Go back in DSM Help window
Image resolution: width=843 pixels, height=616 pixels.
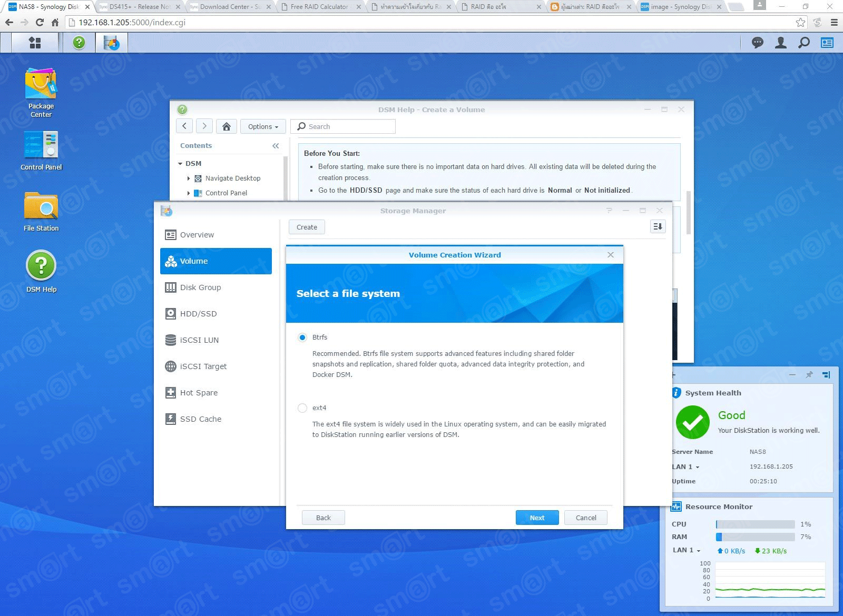click(x=184, y=126)
